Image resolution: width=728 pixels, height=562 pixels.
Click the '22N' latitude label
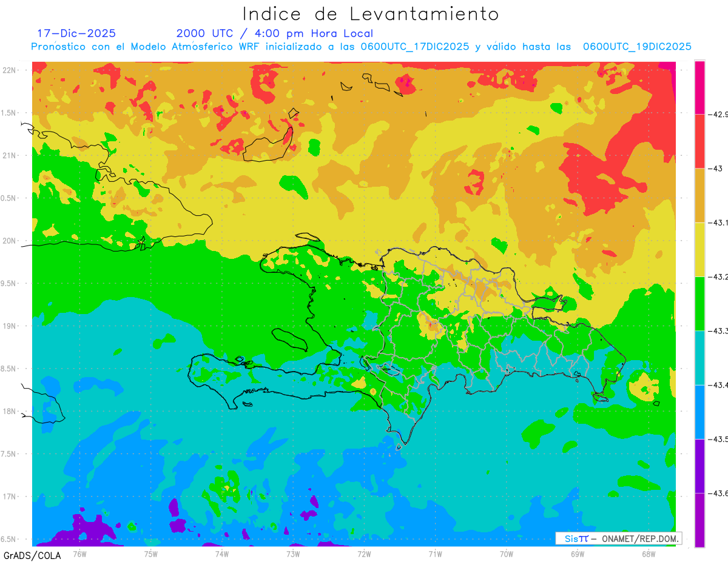click(x=10, y=70)
